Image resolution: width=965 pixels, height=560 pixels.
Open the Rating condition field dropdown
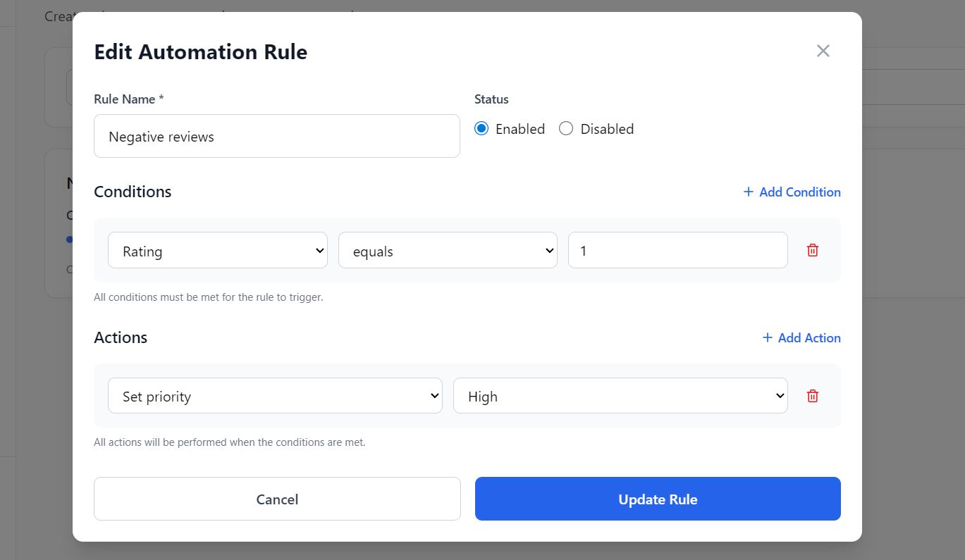(x=217, y=251)
